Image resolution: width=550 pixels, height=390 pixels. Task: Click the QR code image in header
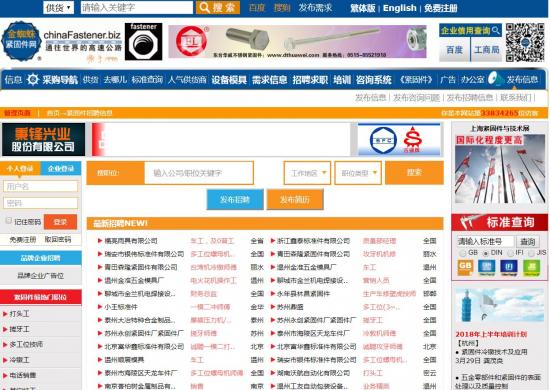524,42
